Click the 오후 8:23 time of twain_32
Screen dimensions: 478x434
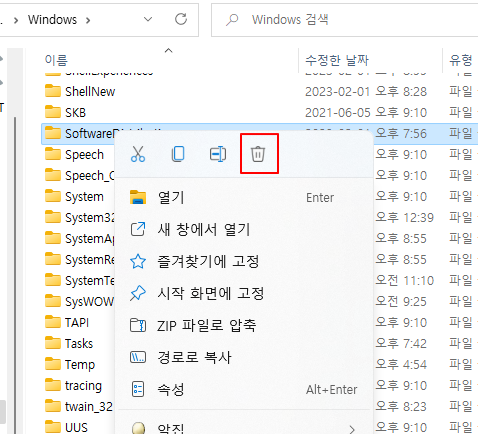[401, 407]
